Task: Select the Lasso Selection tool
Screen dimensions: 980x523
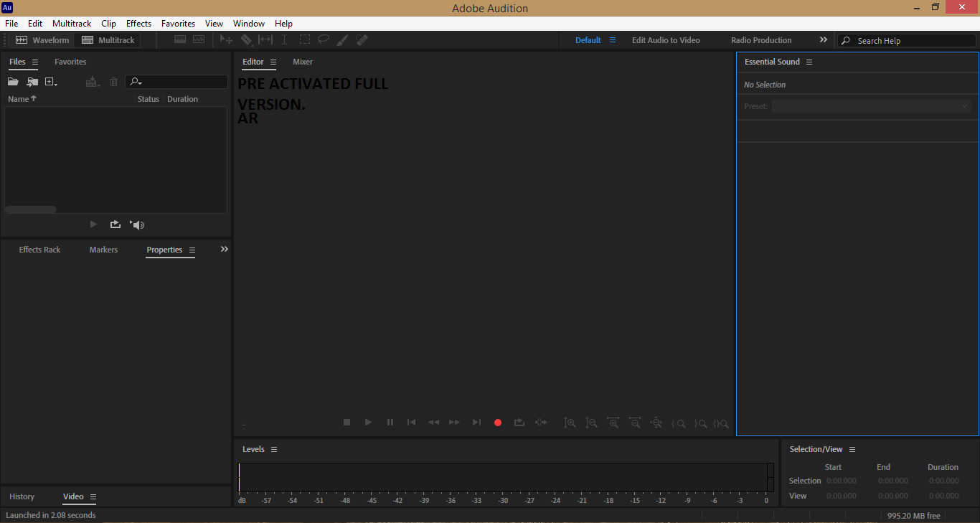Action: [324, 40]
